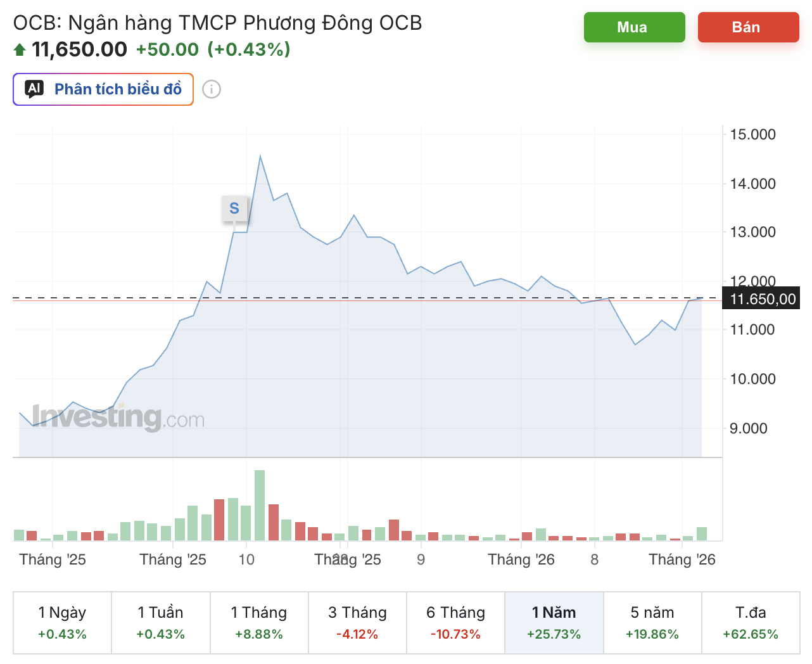Click the AI badge icon
Image resolution: width=812 pixels, height=664 pixels.
point(34,89)
